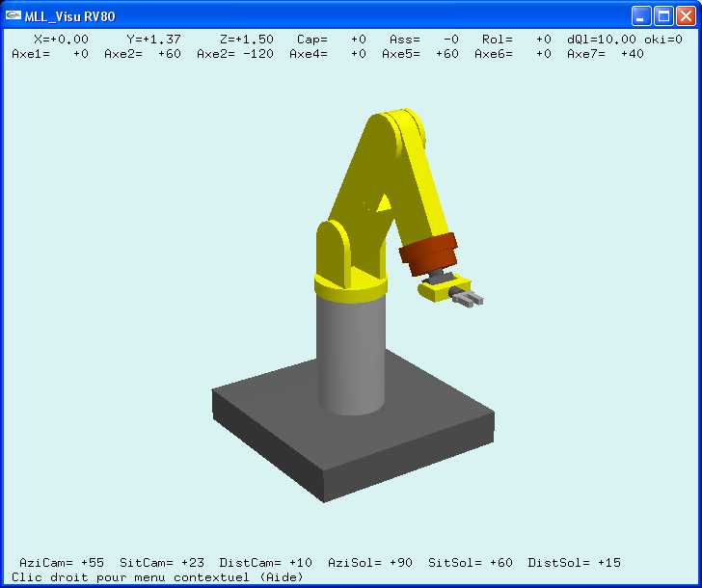Click the 'Clic droit pour menu contextuel' hint

click(157, 576)
